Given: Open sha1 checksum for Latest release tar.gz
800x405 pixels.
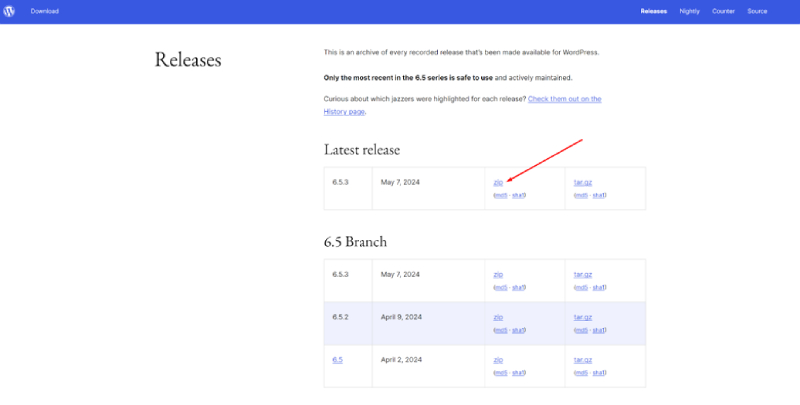Looking at the screenshot, I should (598, 195).
